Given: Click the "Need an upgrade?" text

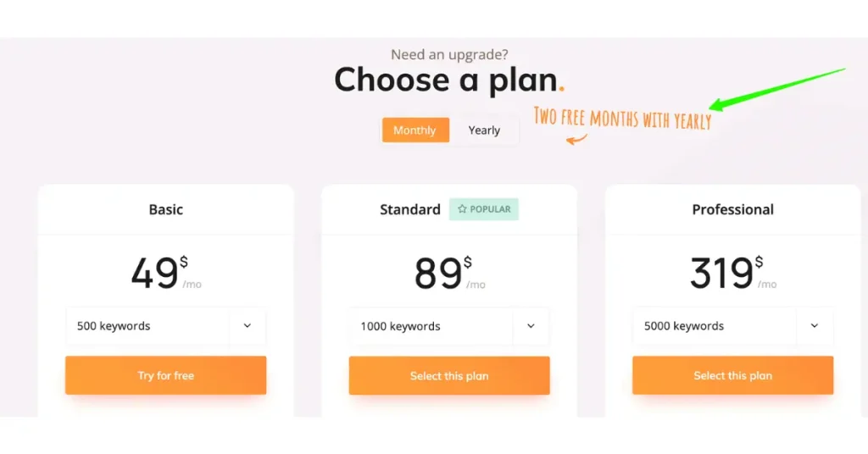Looking at the screenshot, I should point(449,55).
